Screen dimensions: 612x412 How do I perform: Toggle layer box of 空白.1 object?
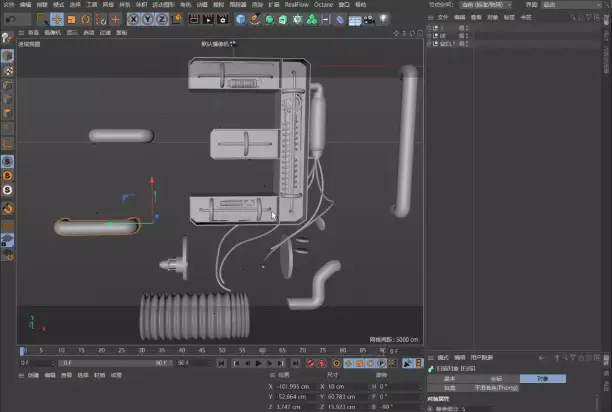[461, 44]
